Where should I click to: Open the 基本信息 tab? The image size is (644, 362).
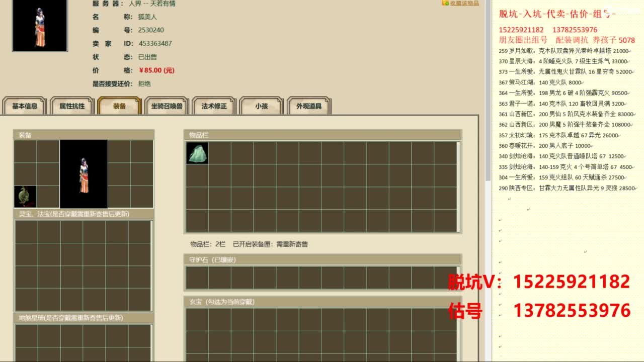(x=25, y=106)
